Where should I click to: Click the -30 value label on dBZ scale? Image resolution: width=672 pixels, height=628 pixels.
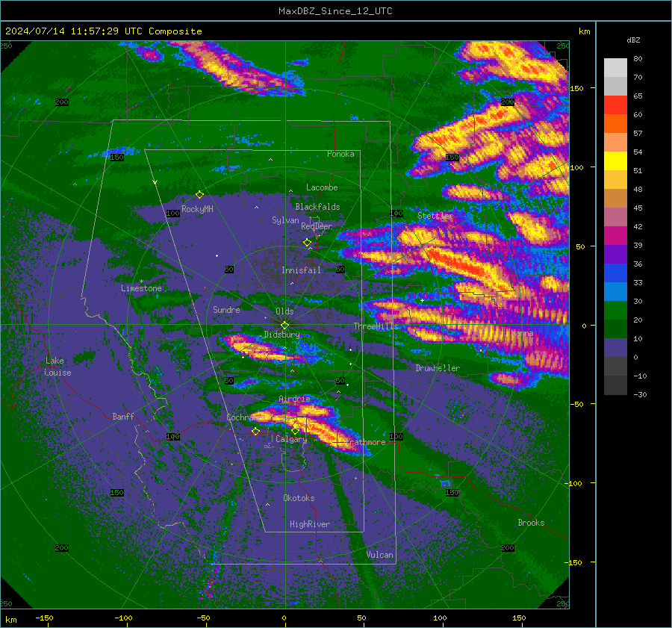click(640, 394)
